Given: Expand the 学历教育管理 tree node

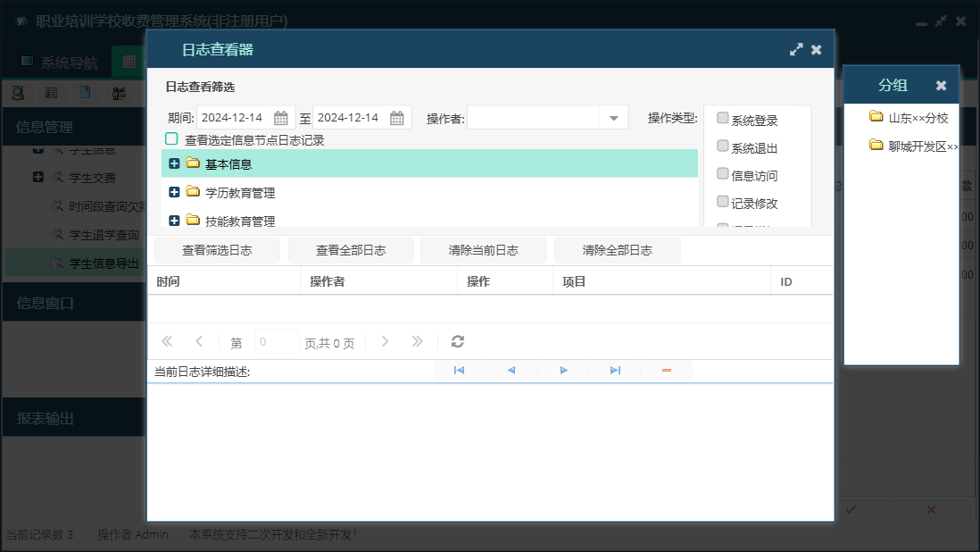Looking at the screenshot, I should tap(174, 192).
